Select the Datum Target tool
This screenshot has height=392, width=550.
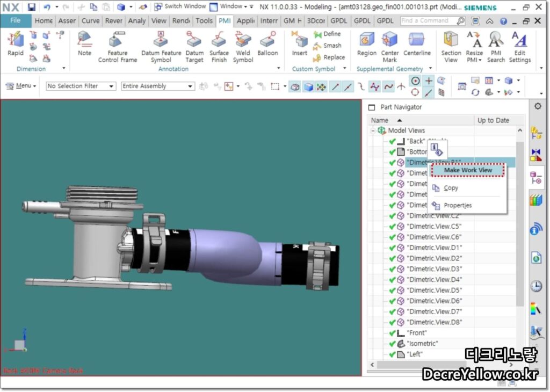(x=194, y=47)
